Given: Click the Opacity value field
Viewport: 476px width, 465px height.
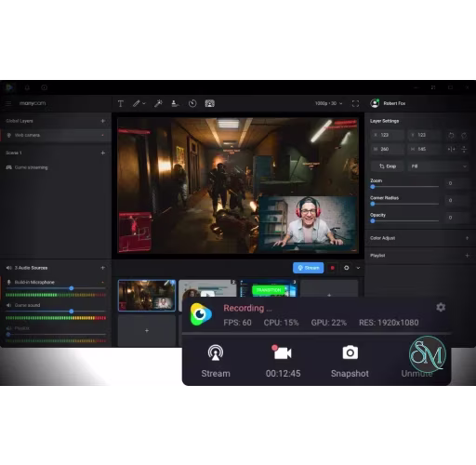Looking at the screenshot, I should [456, 218].
